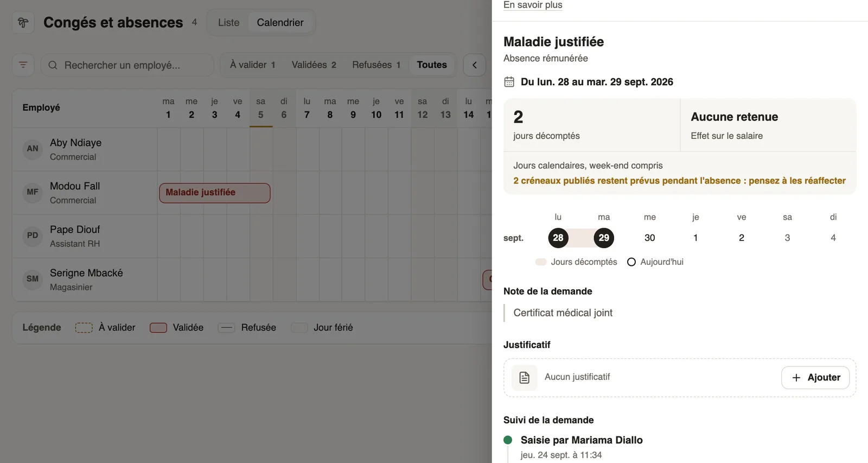
Task: Open the En savoir plus link
Action: click(533, 5)
